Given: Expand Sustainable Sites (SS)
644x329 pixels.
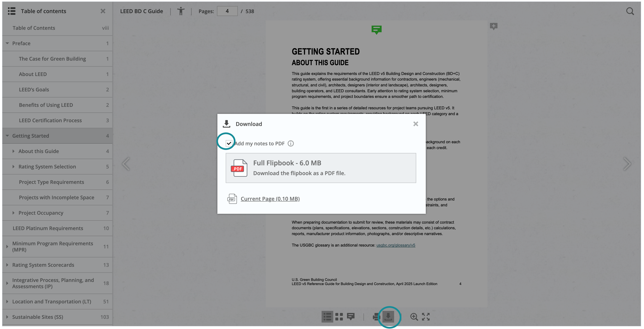Looking at the screenshot, I should click(7, 317).
